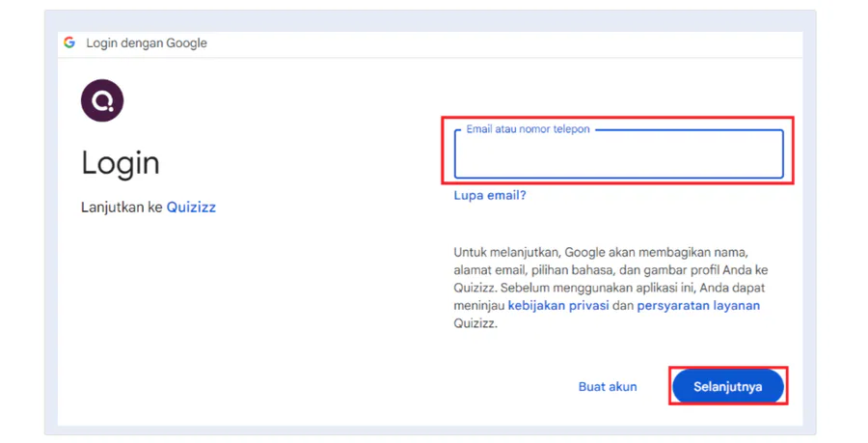This screenshot has height=443, width=868.
Task: Click "Untuk melanjutkan" at the notice start
Action: pos(506,252)
